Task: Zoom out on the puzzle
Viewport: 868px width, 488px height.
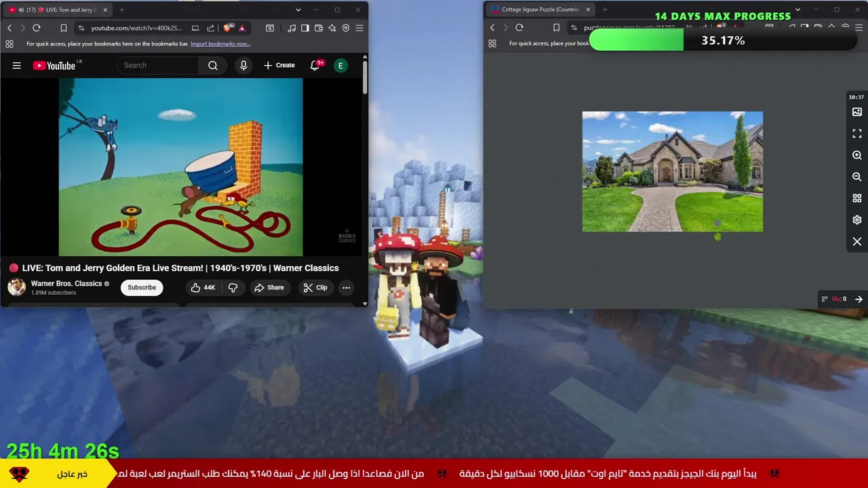Action: point(857,177)
